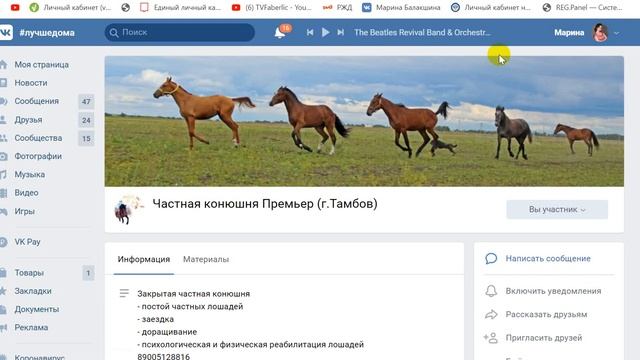Open the Вы участник membership dropdown
The image size is (640, 360).
tap(557, 209)
